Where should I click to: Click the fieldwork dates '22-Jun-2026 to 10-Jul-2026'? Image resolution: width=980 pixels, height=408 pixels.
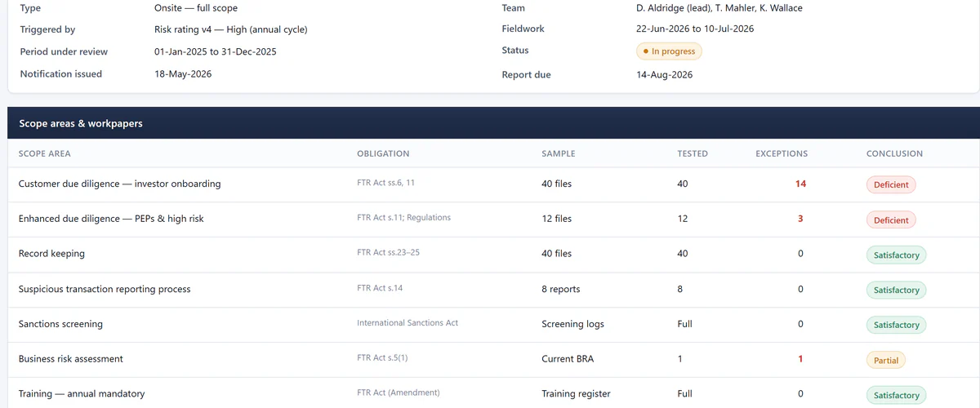click(694, 29)
